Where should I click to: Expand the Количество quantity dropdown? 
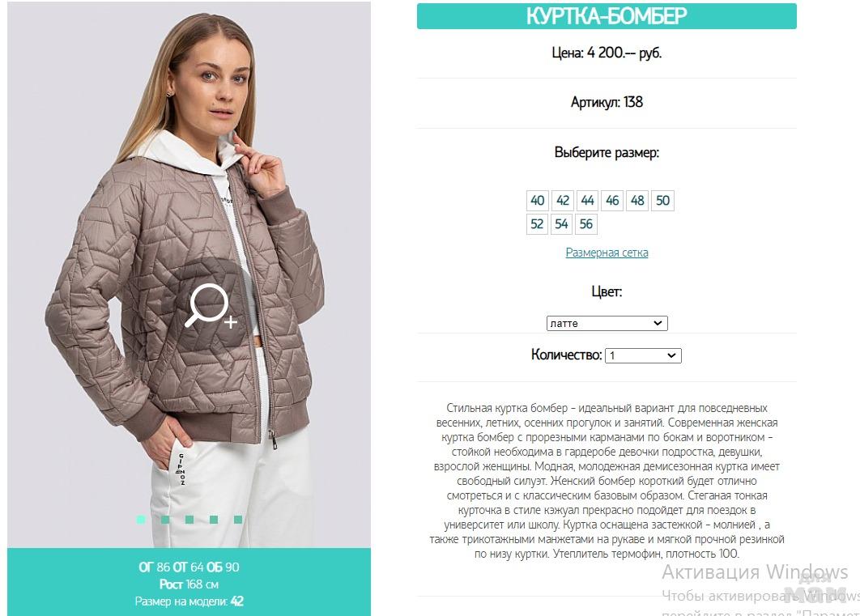click(643, 355)
